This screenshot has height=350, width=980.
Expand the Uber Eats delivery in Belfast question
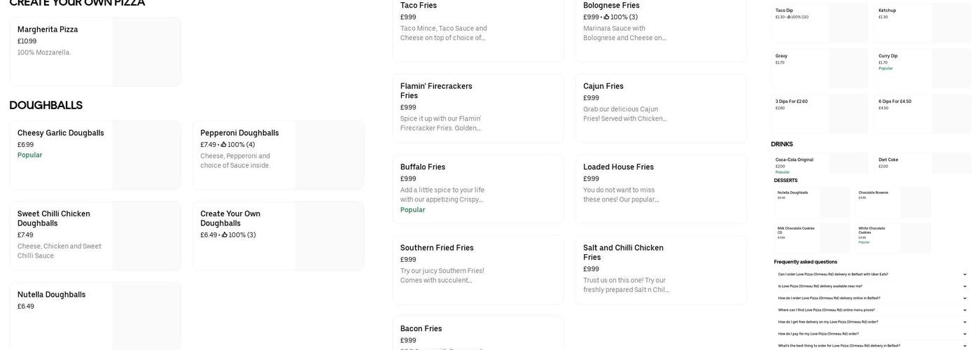(x=965, y=274)
